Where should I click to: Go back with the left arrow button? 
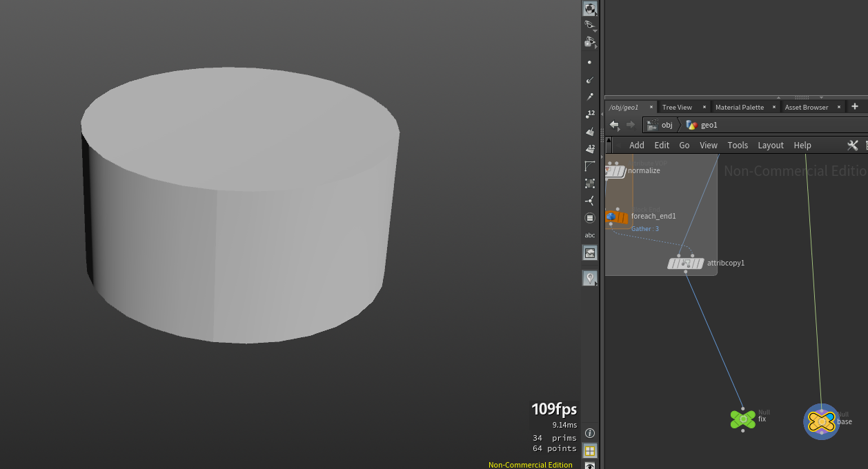(614, 125)
